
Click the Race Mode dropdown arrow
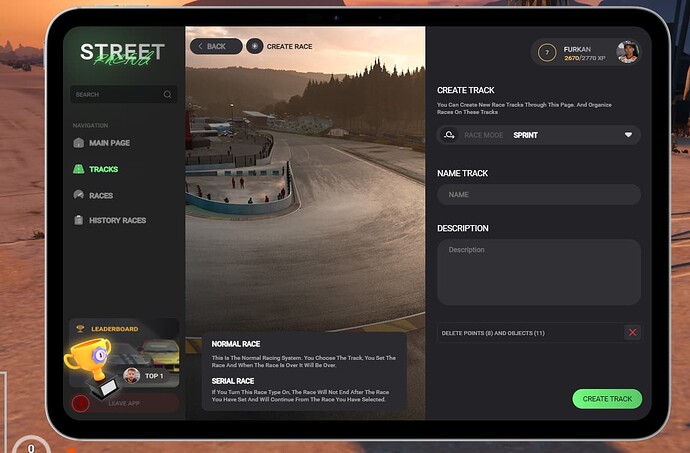click(628, 135)
